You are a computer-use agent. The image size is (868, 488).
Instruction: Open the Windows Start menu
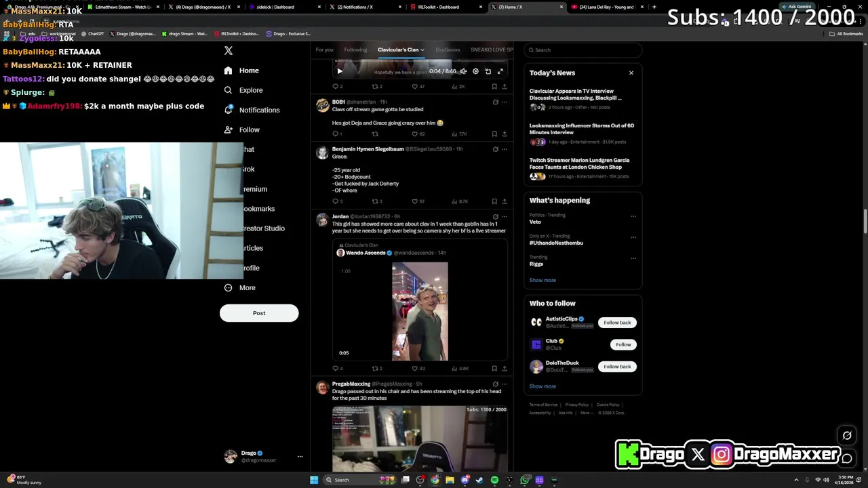coord(314,480)
